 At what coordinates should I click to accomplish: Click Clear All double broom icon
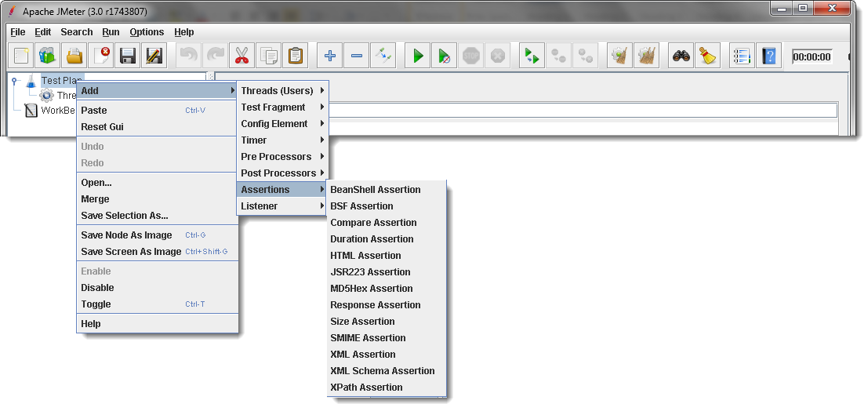(647, 56)
